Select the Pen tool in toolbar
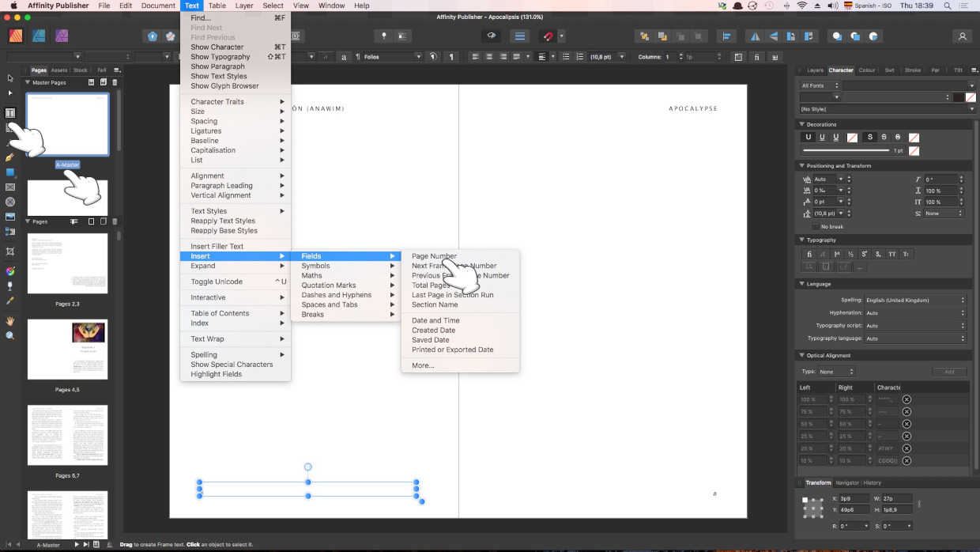 10,157
